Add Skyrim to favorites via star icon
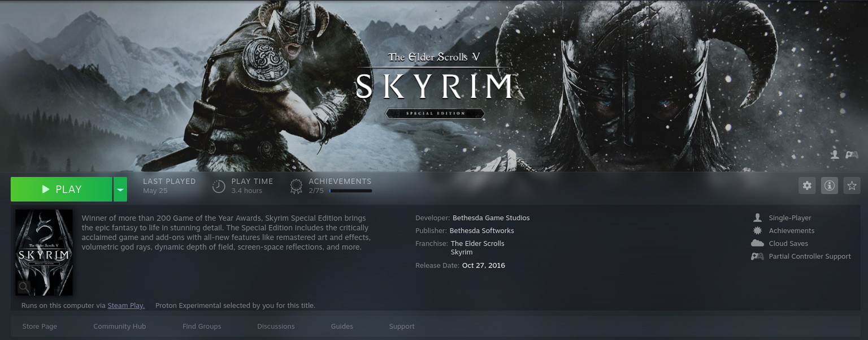The width and height of the screenshot is (868, 340). (851, 186)
